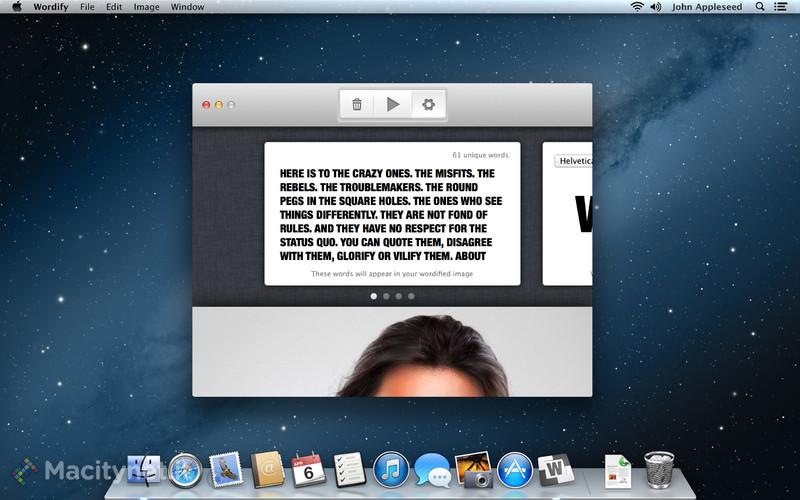The image size is (800, 500).
Task: Open the Wordify W icon in dock
Action: [x=553, y=470]
